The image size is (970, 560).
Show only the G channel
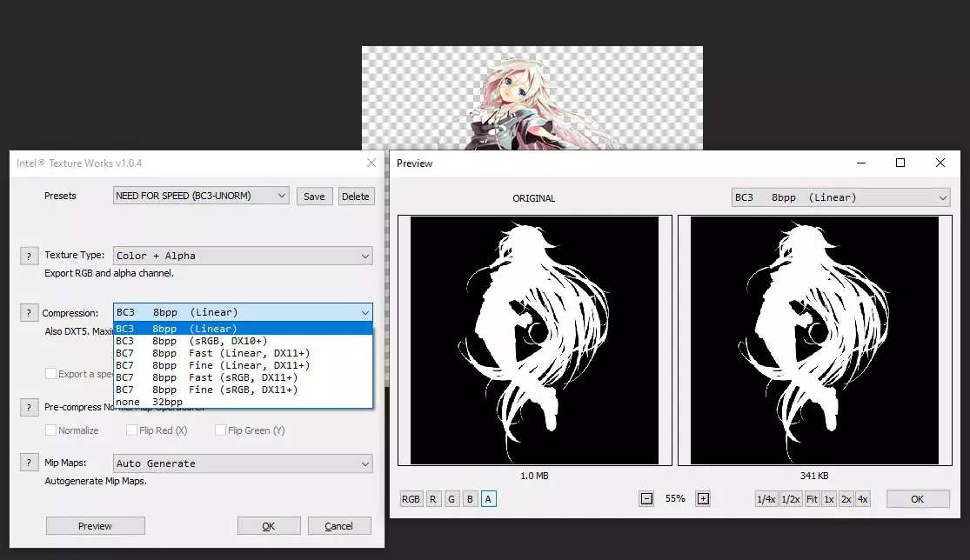point(452,499)
